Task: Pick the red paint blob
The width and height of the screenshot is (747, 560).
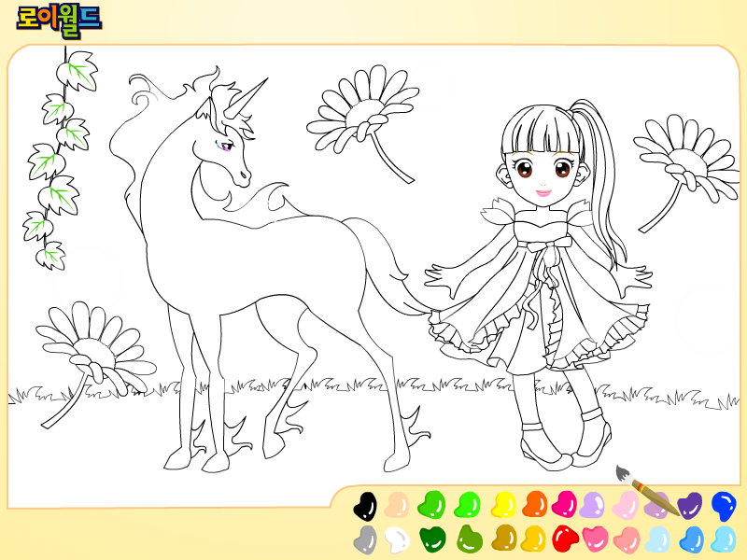Action: tap(566, 539)
